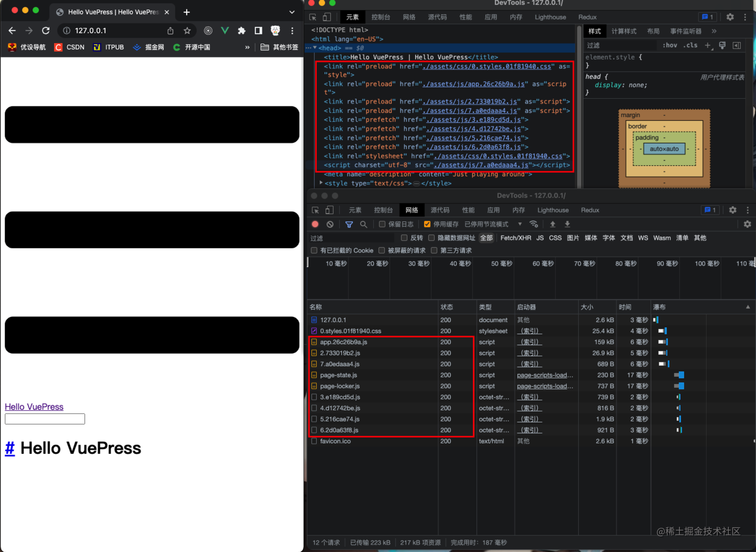
Task: Collapse the head element node
Action: (315, 48)
